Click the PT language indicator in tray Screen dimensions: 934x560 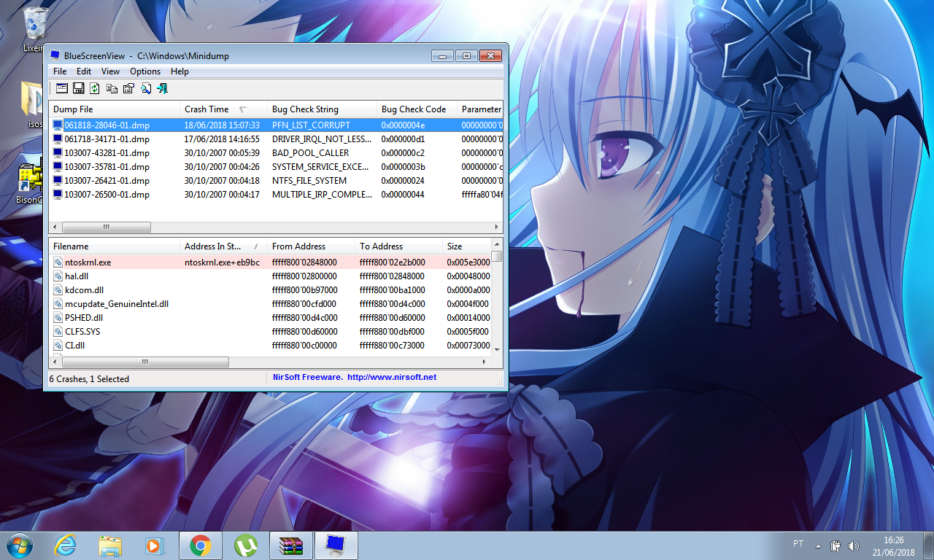click(798, 545)
